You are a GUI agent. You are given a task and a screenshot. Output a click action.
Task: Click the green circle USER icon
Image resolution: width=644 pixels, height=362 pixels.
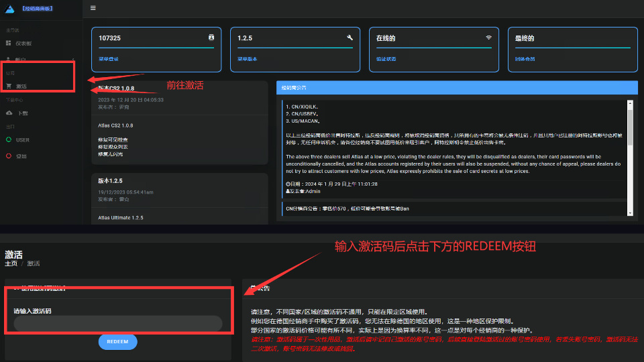coord(9,139)
